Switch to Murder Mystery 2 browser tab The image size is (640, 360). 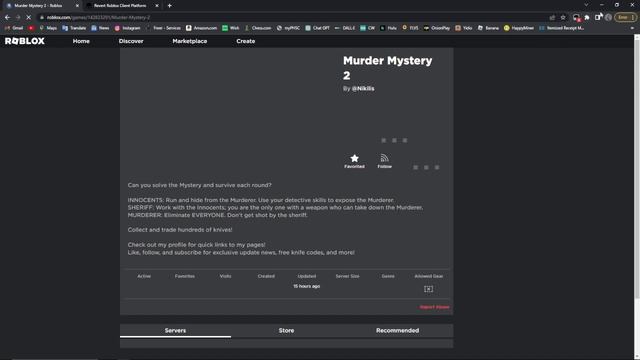tap(41, 6)
